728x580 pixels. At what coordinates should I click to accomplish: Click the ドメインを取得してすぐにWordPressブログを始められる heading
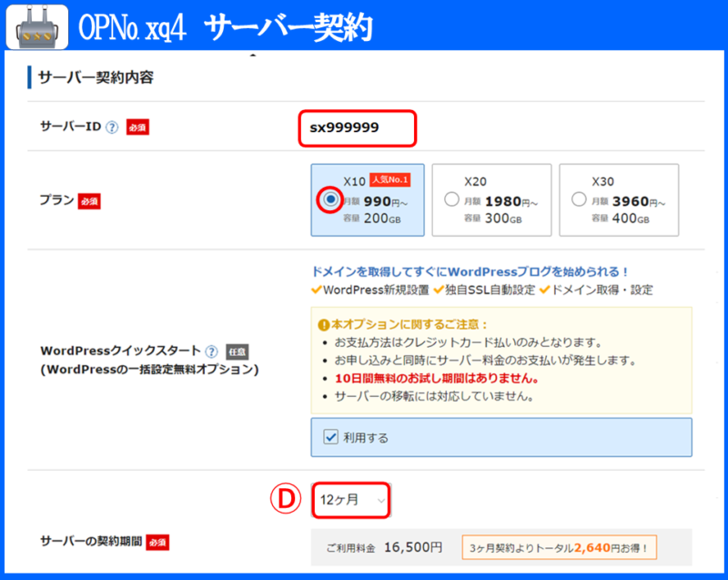tap(470, 271)
